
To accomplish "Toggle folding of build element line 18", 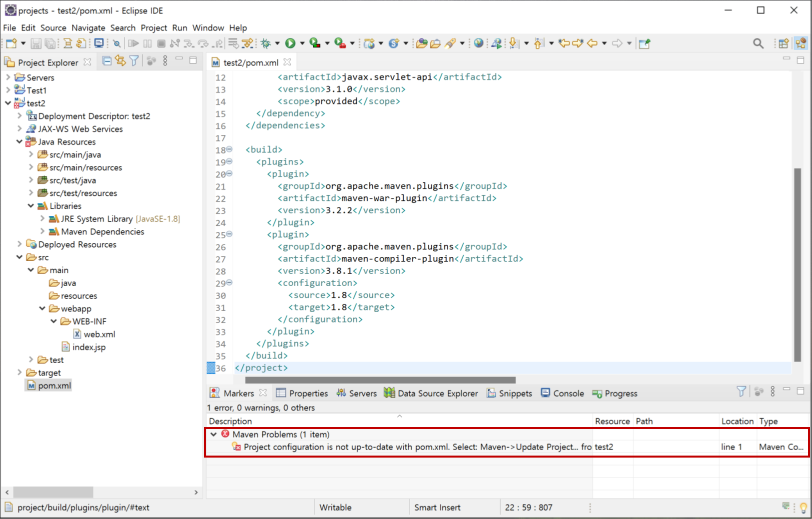I will 229,149.
